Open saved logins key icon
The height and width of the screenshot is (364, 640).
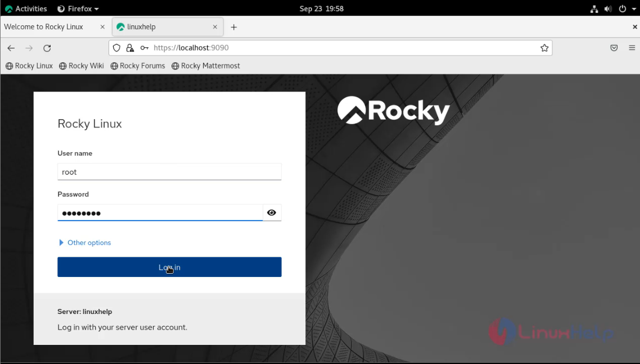coord(144,48)
